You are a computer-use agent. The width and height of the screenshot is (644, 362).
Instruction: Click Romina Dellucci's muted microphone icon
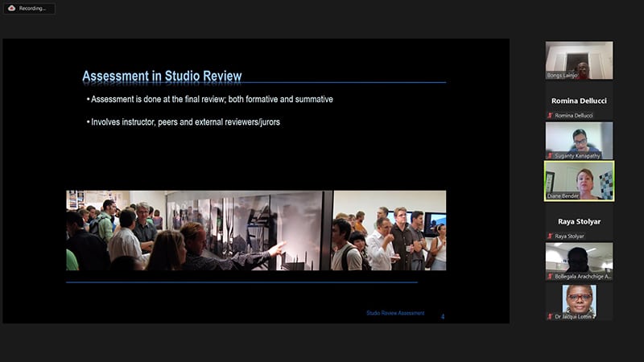[550, 116]
